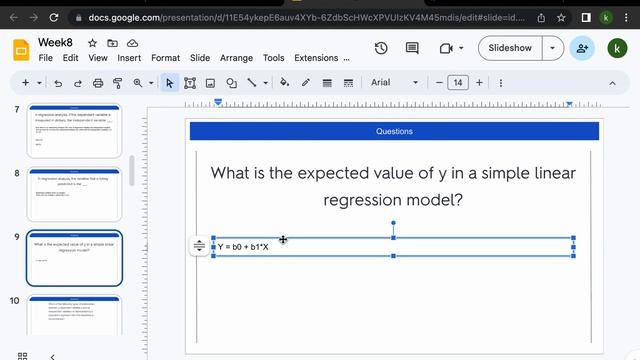Open the Shape tool
Image resolution: width=640 pixels, height=360 pixels.
point(231,83)
